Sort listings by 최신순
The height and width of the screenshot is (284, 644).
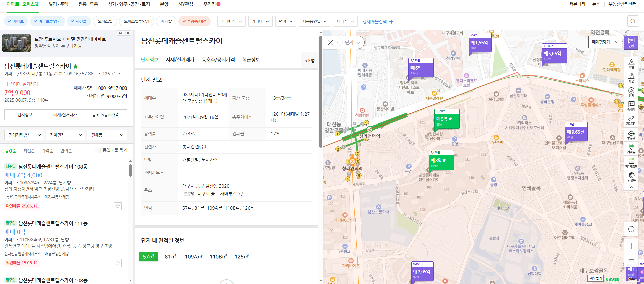(29, 150)
